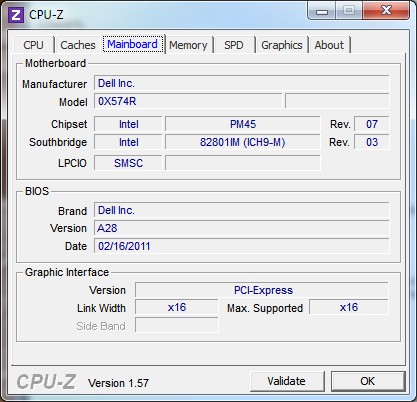Image resolution: width=417 pixels, height=402 pixels.
Task: Click the disabled Side Band field
Action: (x=177, y=325)
